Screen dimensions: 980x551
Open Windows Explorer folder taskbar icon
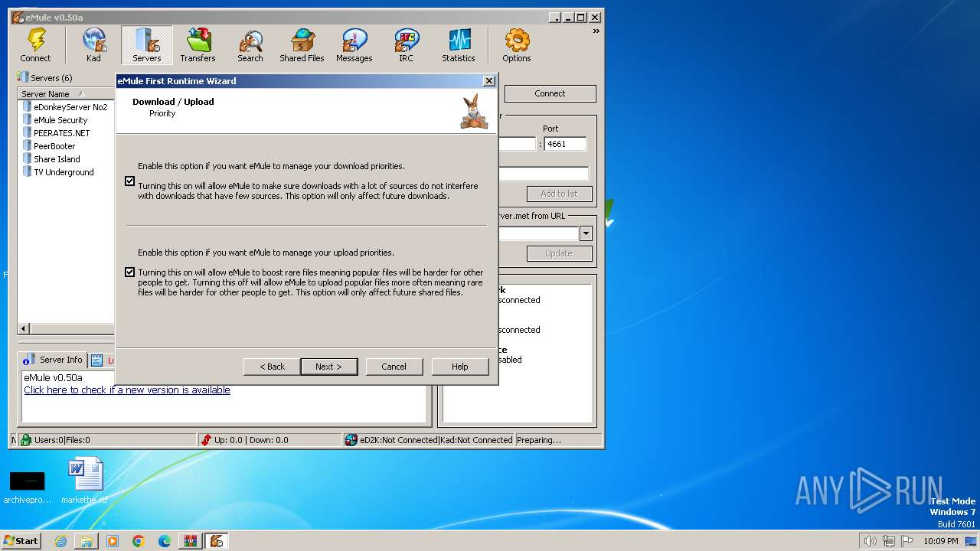pos(87,541)
